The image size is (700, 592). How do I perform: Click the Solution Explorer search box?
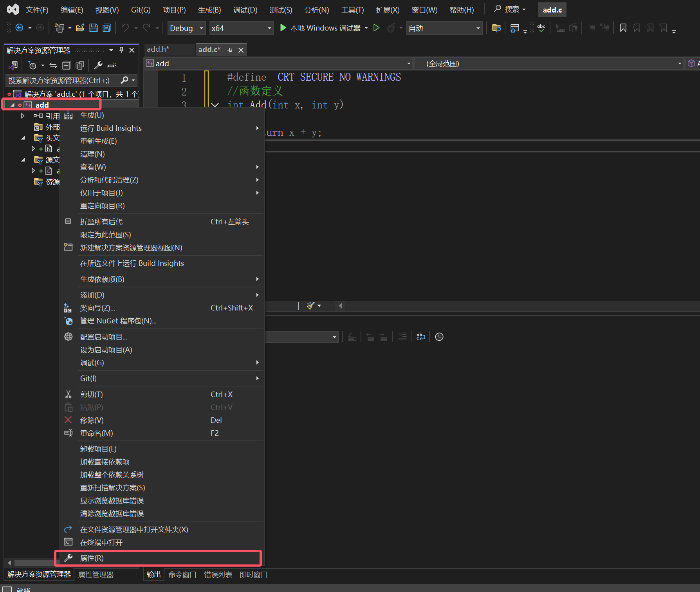pyautogui.click(x=63, y=80)
